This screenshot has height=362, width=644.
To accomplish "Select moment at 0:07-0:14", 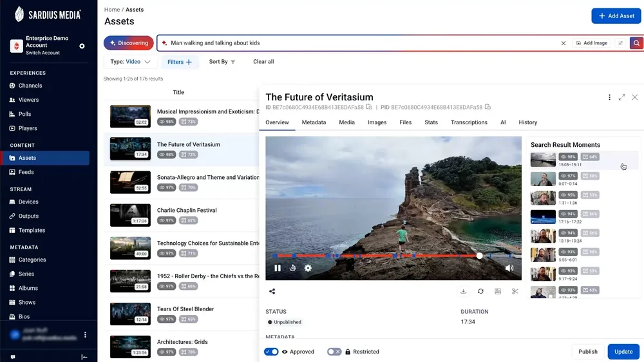I will click(583, 178).
